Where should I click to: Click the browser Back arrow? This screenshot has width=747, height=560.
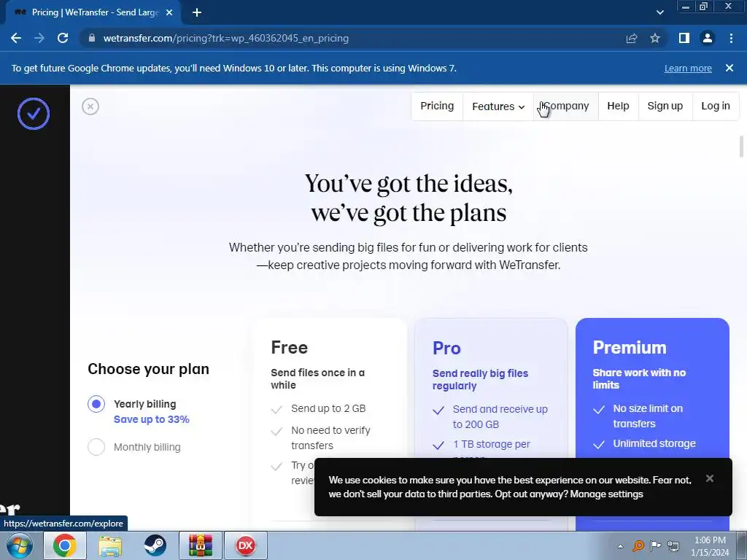pyautogui.click(x=16, y=38)
